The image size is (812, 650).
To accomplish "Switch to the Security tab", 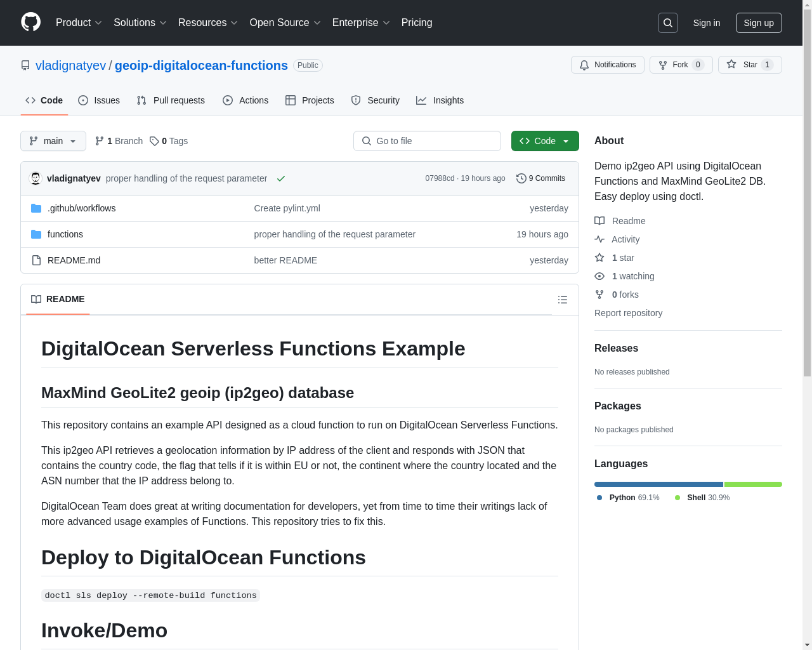I will [376, 100].
